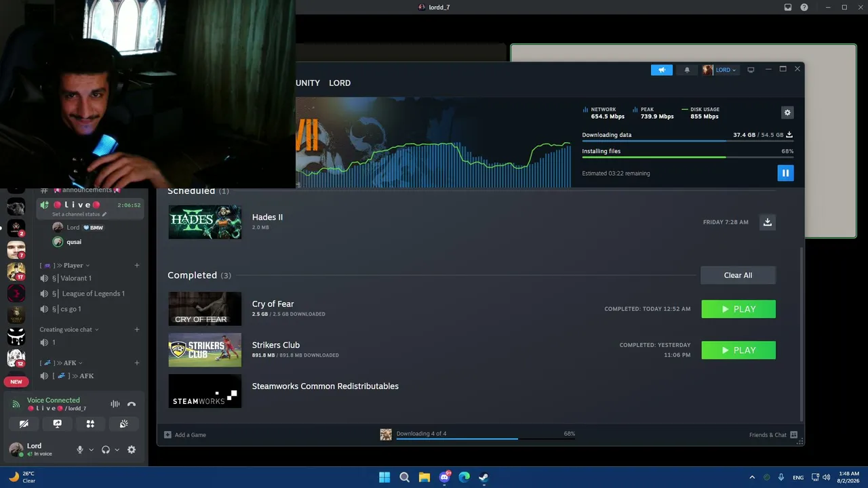This screenshot has width=868, height=488.
Task: Click Add a Game in Steam
Action: point(185,434)
